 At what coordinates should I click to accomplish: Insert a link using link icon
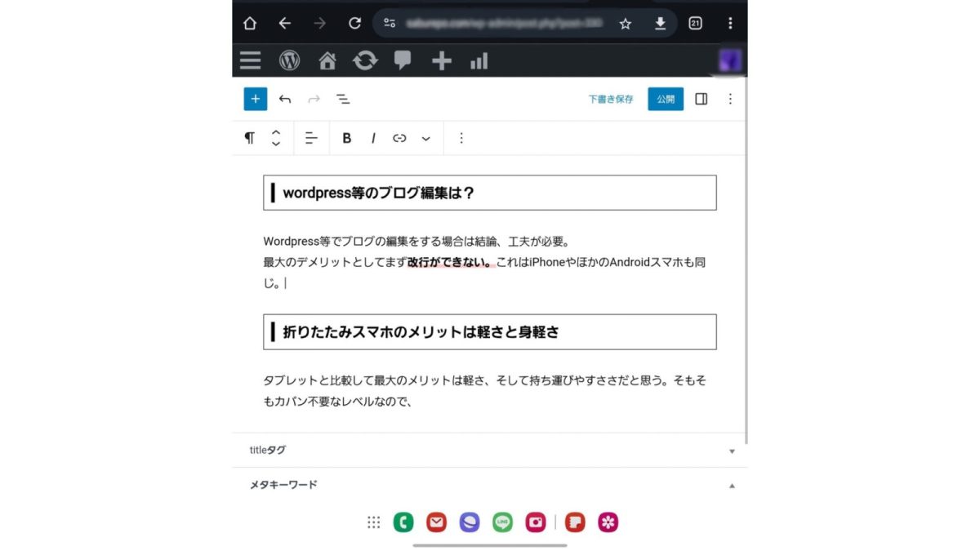(399, 138)
